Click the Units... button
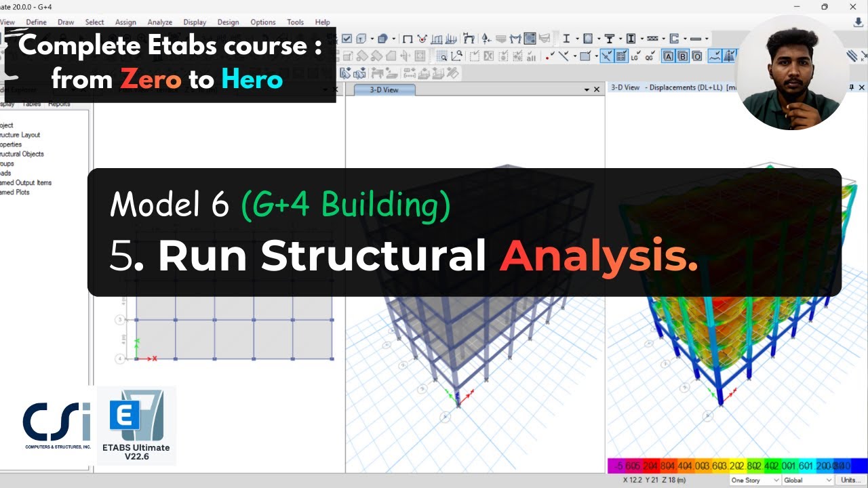 [x=850, y=480]
